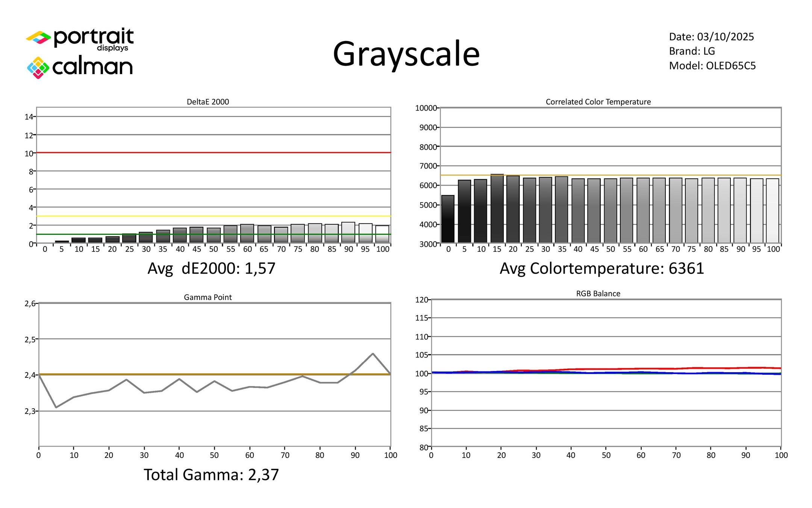Click the Grayscale report title
The image size is (812, 508).
[x=406, y=54]
